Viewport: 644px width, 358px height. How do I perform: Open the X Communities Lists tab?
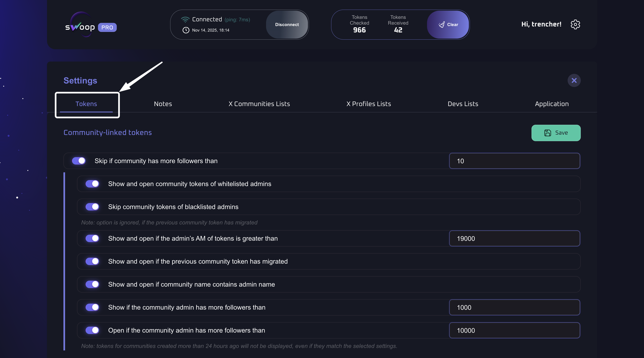click(259, 104)
